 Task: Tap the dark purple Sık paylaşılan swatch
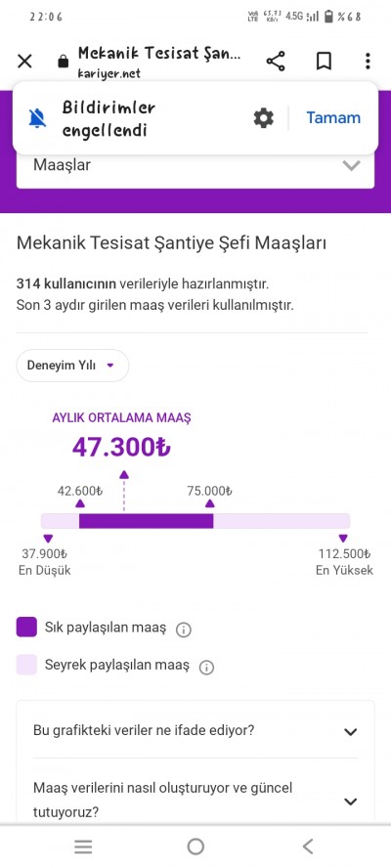(x=26, y=628)
